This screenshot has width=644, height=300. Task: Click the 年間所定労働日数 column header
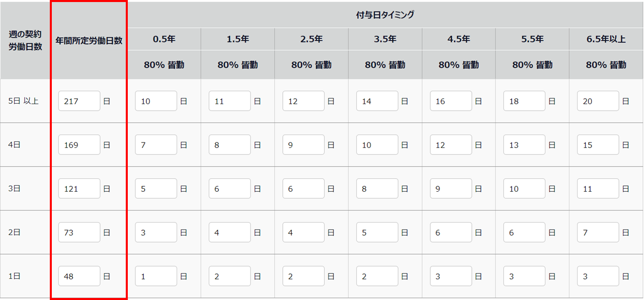89,41
